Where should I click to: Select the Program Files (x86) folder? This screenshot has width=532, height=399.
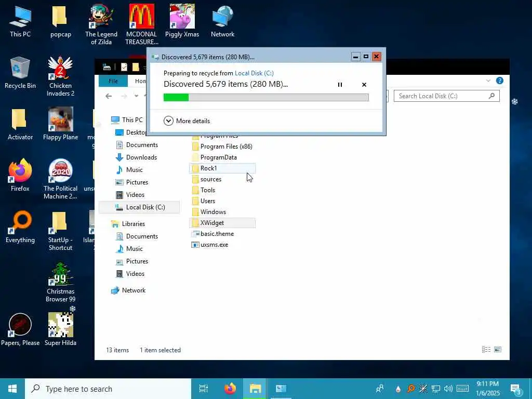click(x=222, y=147)
